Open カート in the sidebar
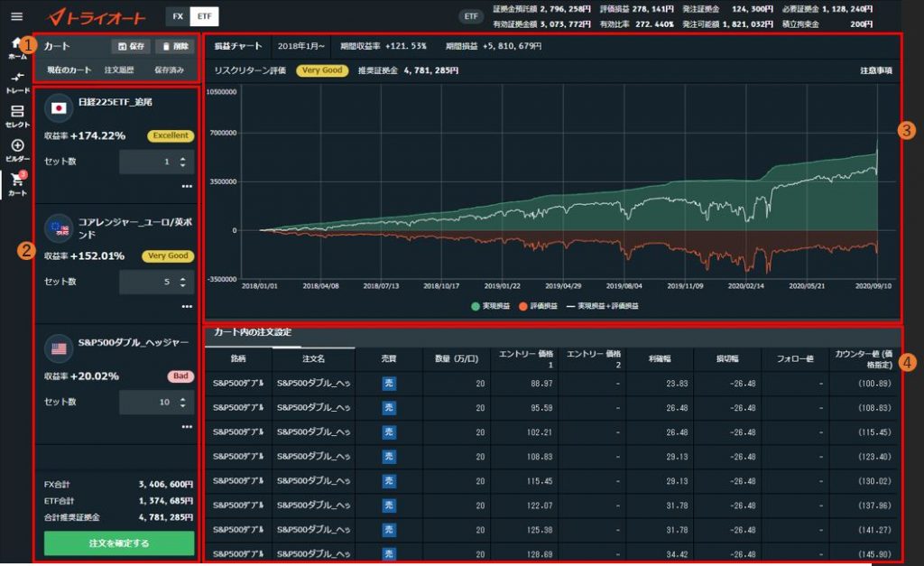This screenshot has width=924, height=566. click(17, 184)
